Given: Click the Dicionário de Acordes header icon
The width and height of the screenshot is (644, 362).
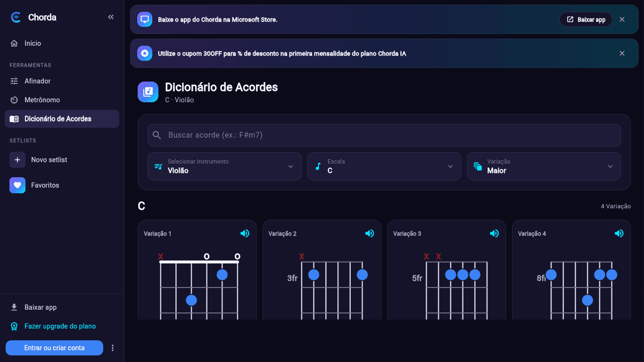Looking at the screenshot, I should (x=148, y=92).
